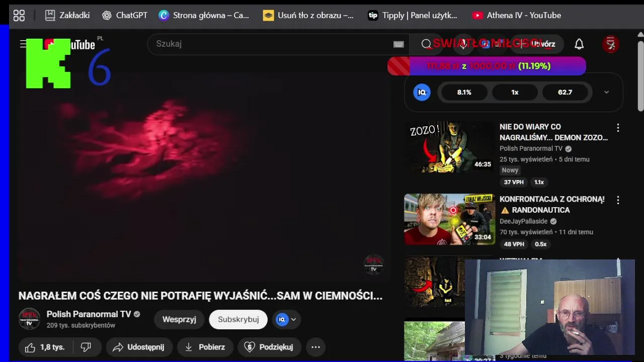Screen dimensions: 644x362
Task: Open the Usuń tło z obrazu bookmark
Action: (308, 16)
